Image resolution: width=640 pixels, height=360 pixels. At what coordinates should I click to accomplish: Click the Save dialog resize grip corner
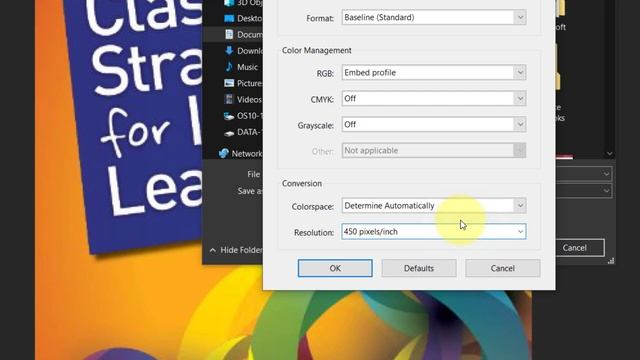[611, 261]
